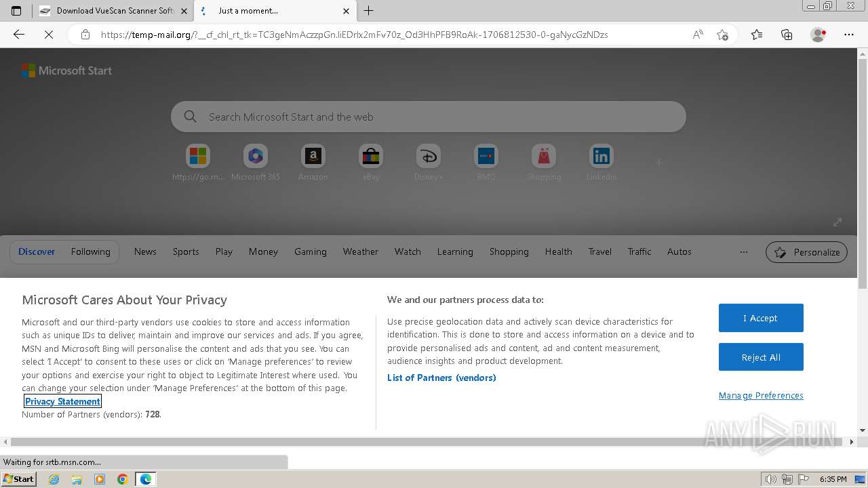Open the Favorites list
Viewport: 868px width, 488px height.
(x=757, y=35)
